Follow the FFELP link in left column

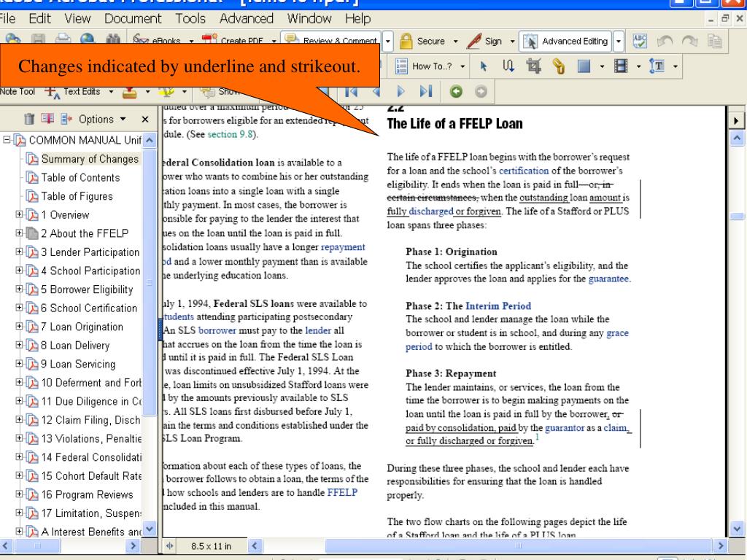click(x=342, y=492)
